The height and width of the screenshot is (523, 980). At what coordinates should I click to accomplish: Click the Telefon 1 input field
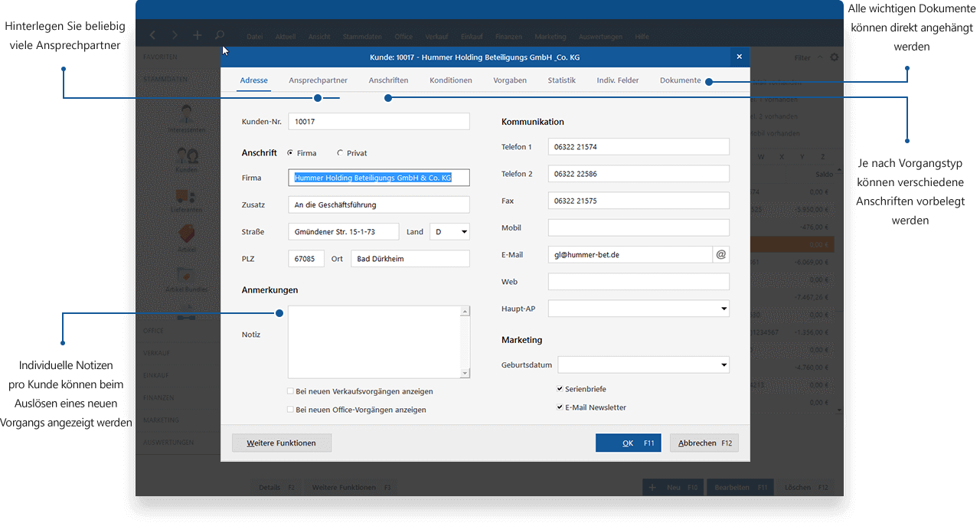coord(639,147)
